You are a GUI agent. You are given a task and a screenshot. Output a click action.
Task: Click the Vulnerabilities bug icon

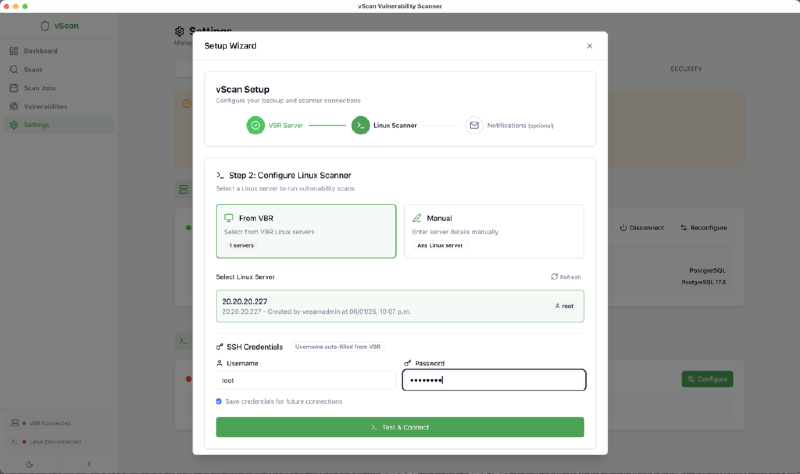coord(14,106)
